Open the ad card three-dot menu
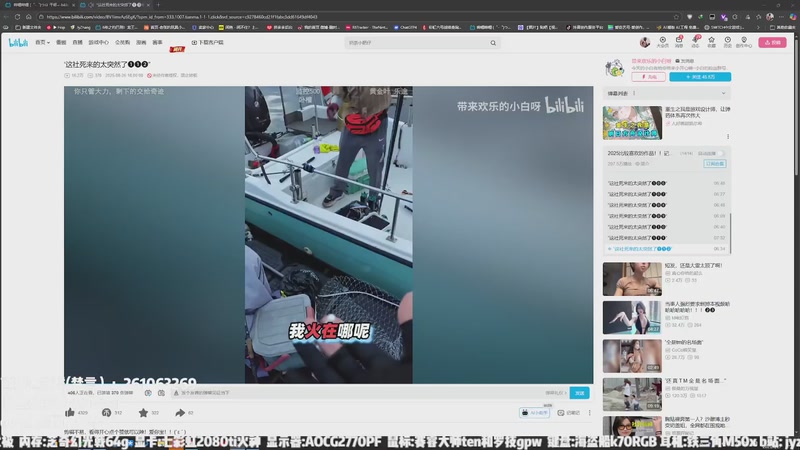Viewport: 800px width, 450px height. click(728, 137)
